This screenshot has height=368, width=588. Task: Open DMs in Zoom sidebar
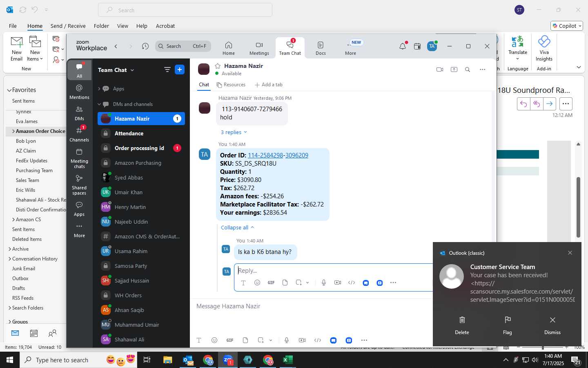point(79,113)
